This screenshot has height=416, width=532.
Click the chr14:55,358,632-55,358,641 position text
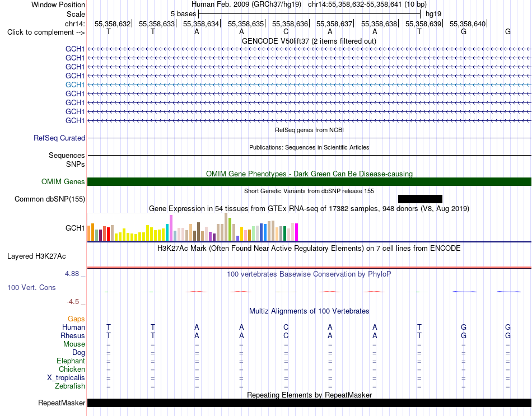tap(354, 4)
